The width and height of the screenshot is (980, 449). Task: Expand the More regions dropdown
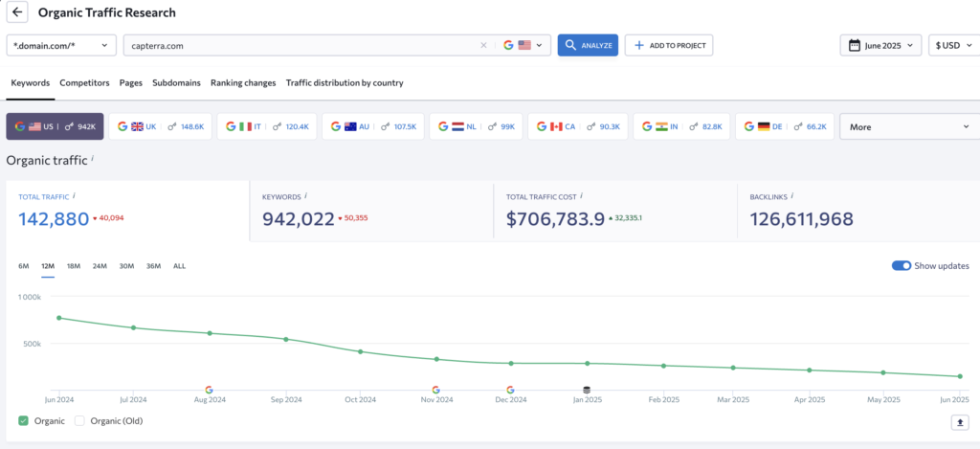909,126
